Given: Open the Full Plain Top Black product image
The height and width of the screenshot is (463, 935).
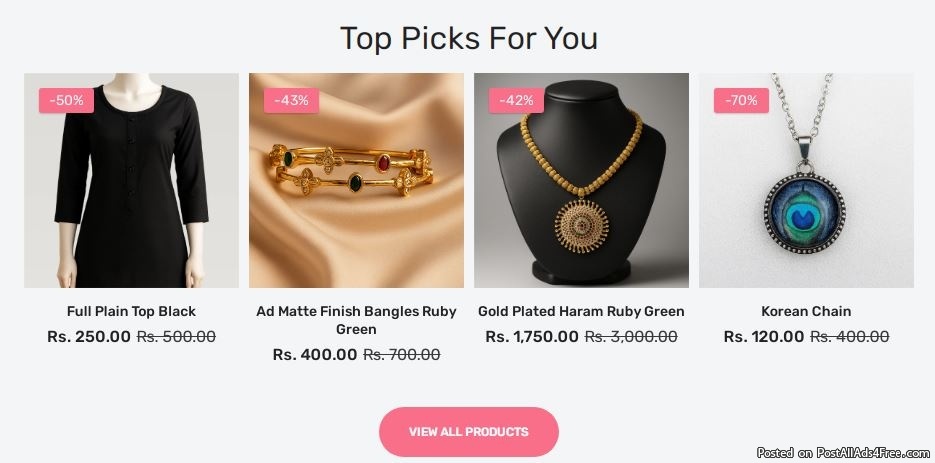Looking at the screenshot, I should coord(131,180).
